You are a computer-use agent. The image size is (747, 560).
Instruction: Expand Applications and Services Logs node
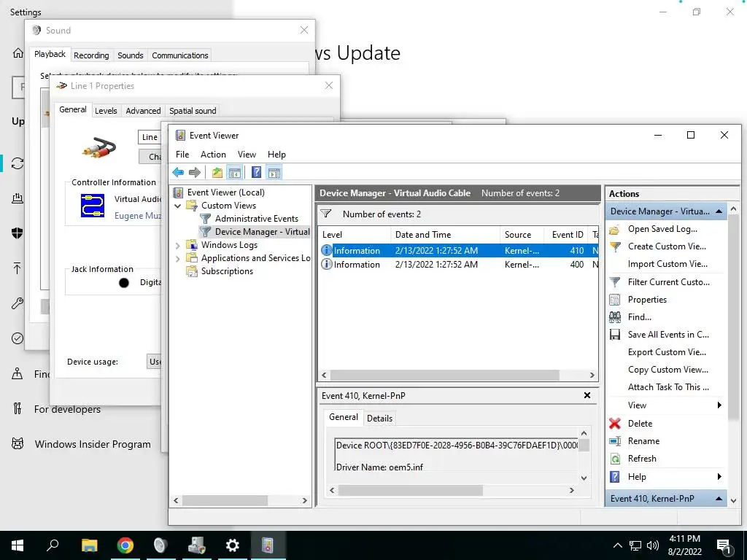(178, 259)
